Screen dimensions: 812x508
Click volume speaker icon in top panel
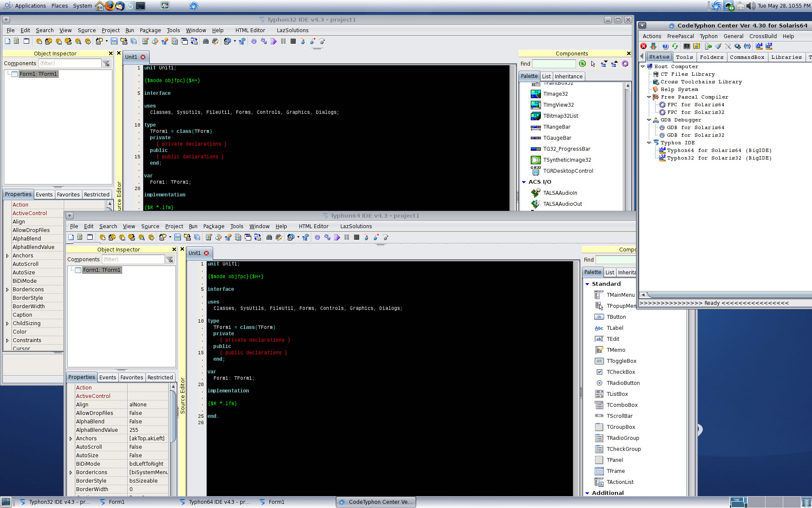751,6
